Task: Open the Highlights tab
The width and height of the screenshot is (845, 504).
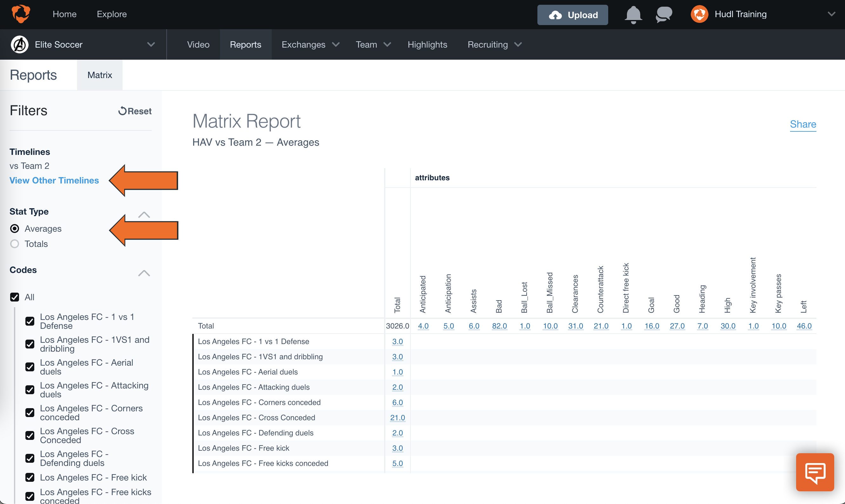Action: [x=427, y=44]
